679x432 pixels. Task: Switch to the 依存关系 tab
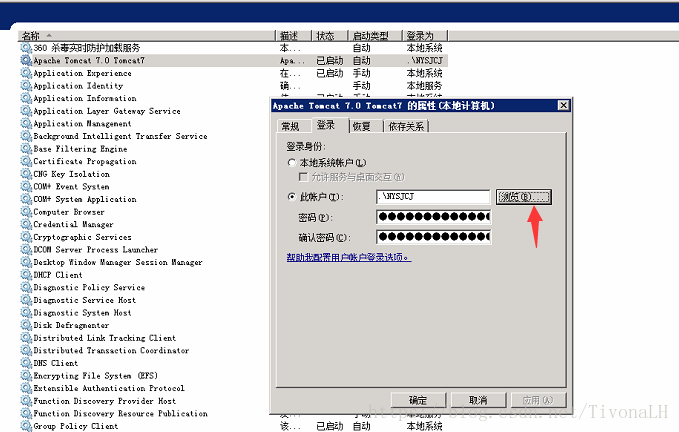[406, 126]
